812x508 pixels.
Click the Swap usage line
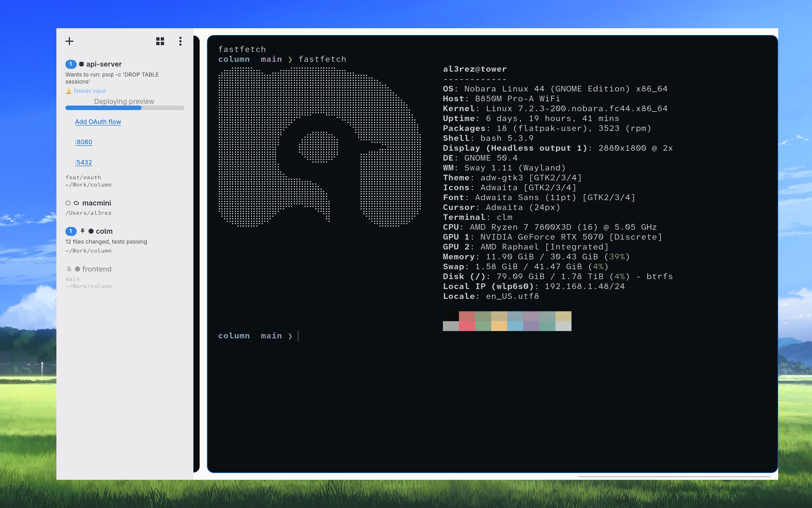click(526, 266)
